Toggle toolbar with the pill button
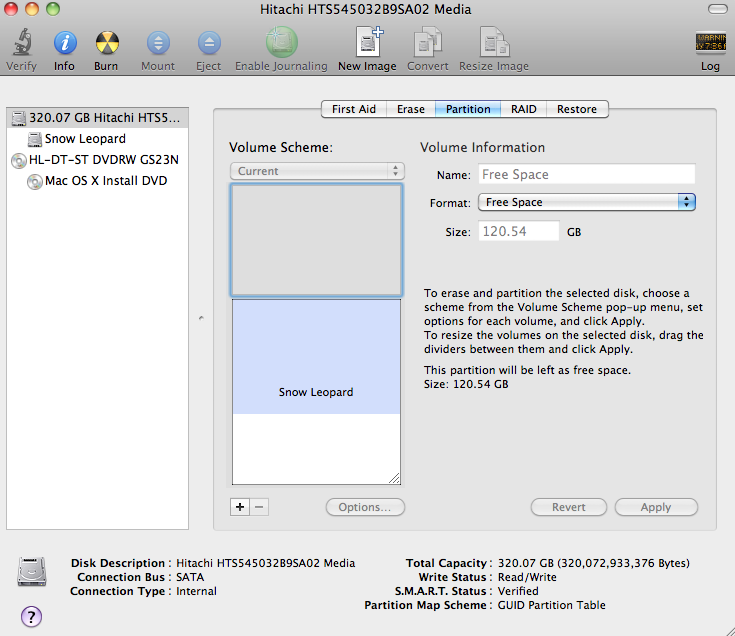 click(x=718, y=9)
